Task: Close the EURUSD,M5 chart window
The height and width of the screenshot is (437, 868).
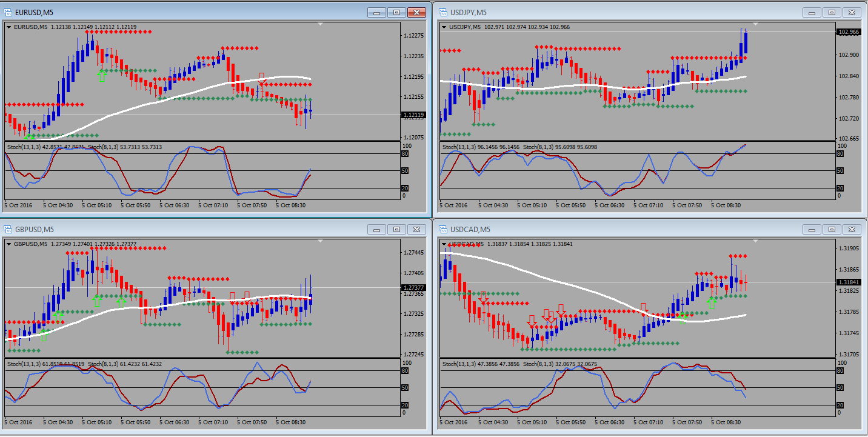Action: [x=417, y=12]
